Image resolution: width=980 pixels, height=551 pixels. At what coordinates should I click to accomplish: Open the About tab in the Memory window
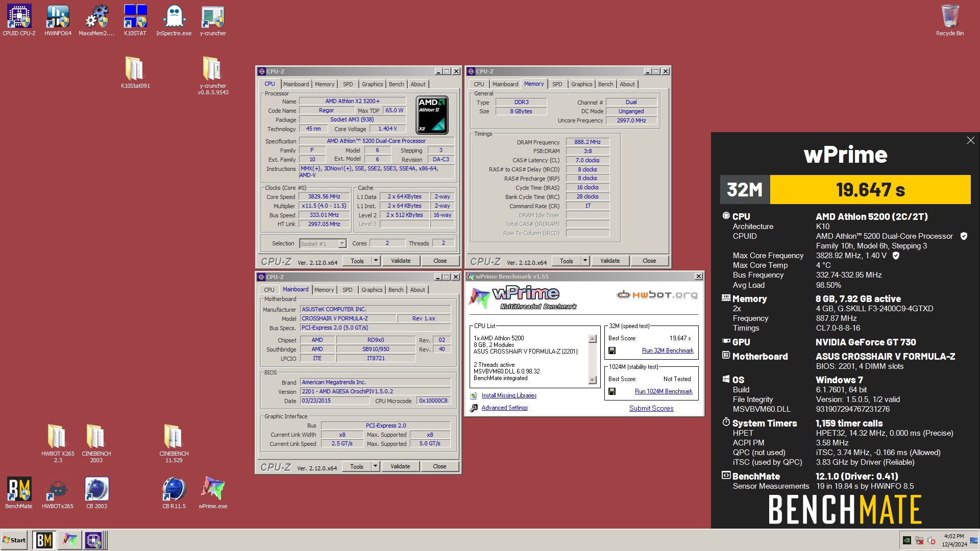coord(627,84)
